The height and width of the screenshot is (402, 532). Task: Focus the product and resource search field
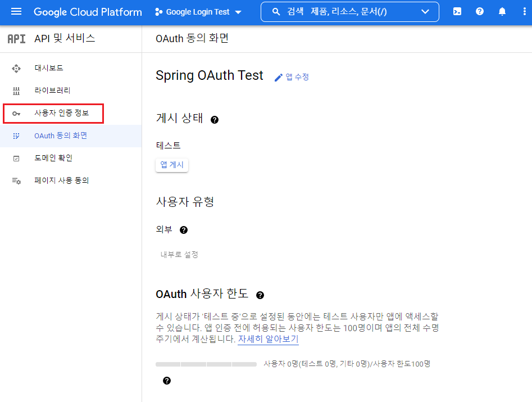pyautogui.click(x=350, y=12)
